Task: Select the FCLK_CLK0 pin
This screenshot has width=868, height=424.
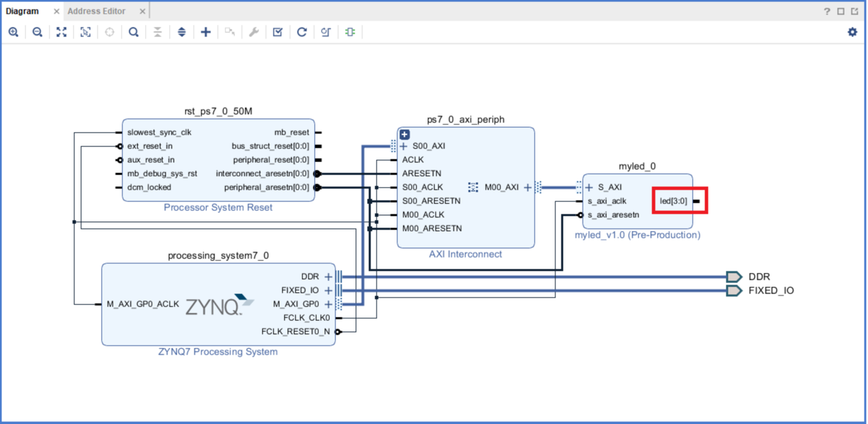Action: (307, 317)
